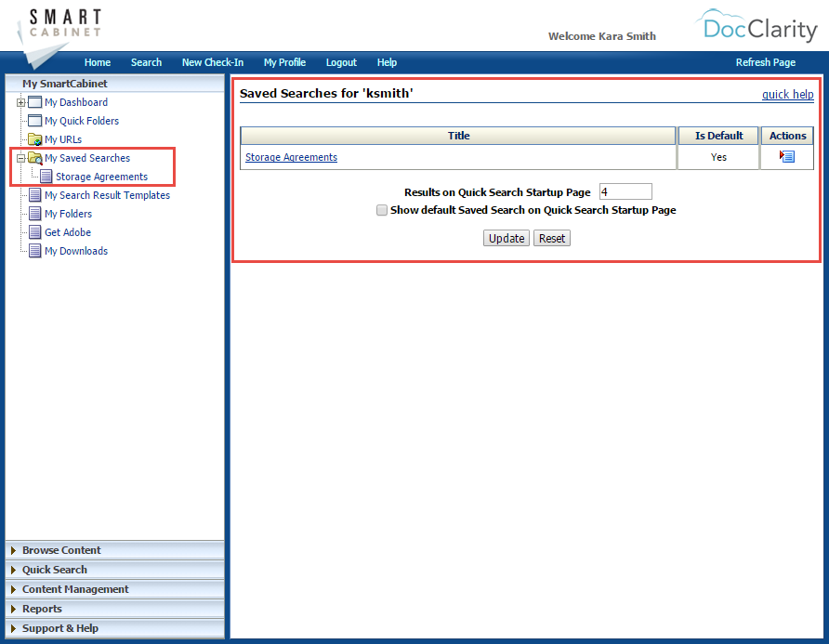Expand the Quick Search panel
The height and width of the screenshot is (644, 829).
coord(54,570)
